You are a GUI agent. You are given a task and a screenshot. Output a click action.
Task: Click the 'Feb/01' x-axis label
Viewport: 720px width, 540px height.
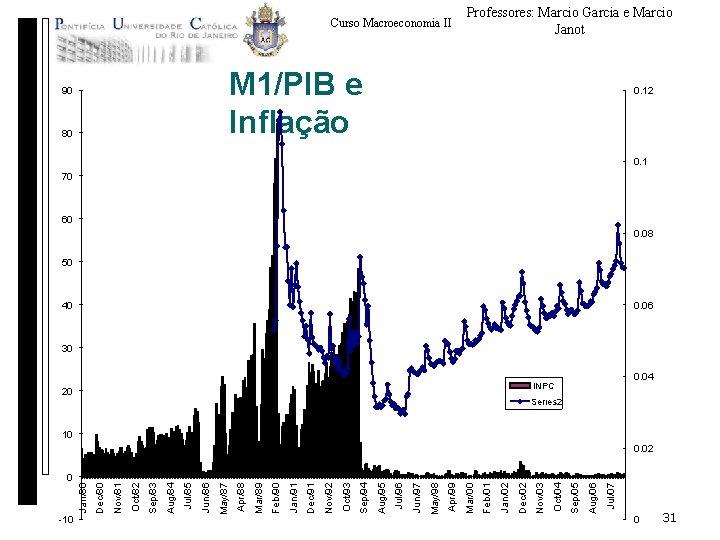click(x=487, y=497)
